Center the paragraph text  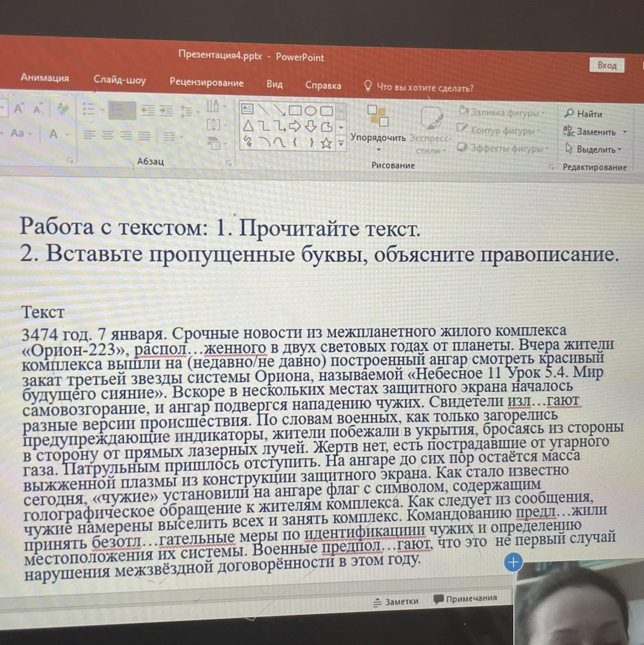coord(107,135)
